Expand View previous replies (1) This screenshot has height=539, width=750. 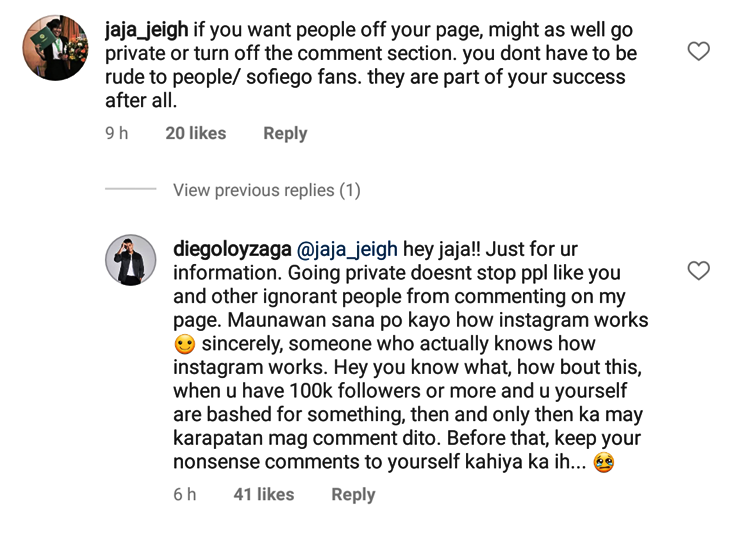click(266, 190)
